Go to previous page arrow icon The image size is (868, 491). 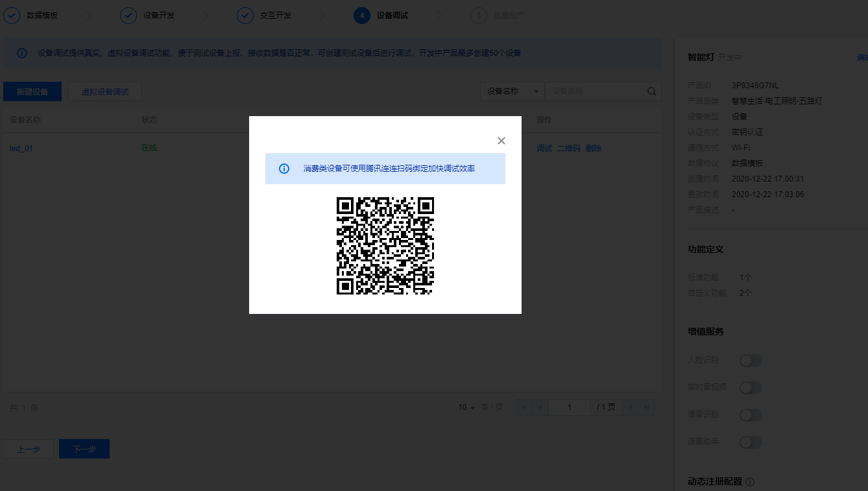coord(540,407)
